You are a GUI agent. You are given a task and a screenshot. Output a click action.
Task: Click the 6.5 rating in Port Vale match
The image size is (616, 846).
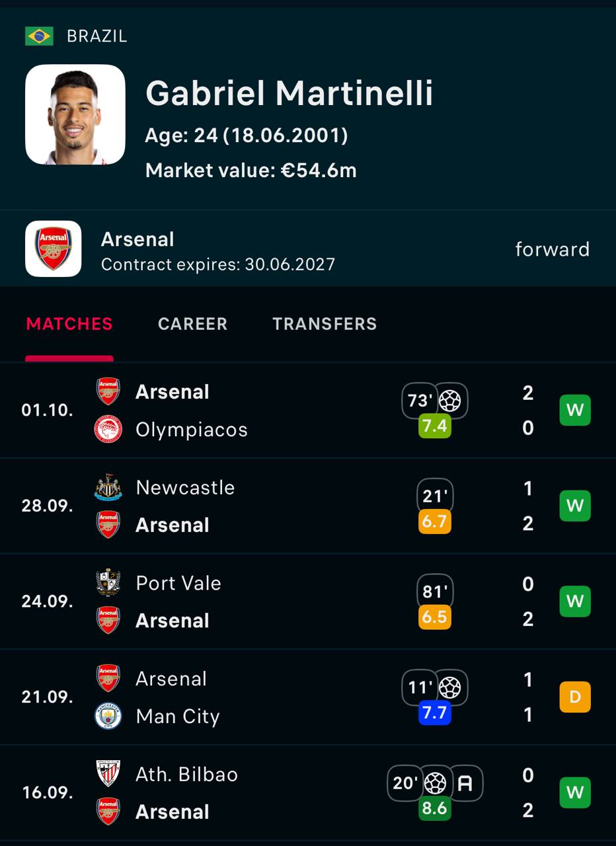pyautogui.click(x=435, y=617)
